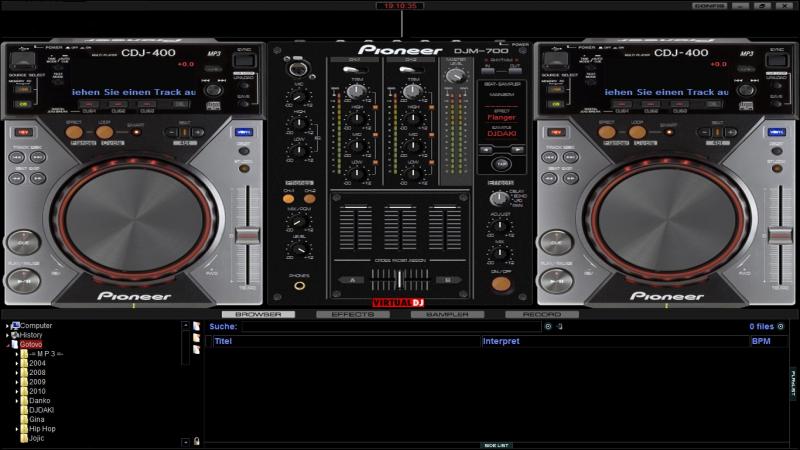Switch to the EFFECTS tab
The width and height of the screenshot is (800, 450).
[353, 314]
